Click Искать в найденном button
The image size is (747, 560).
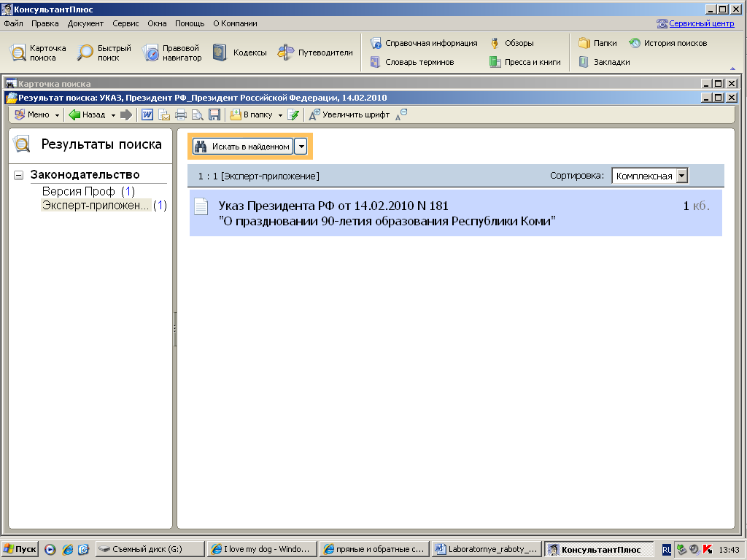242,146
